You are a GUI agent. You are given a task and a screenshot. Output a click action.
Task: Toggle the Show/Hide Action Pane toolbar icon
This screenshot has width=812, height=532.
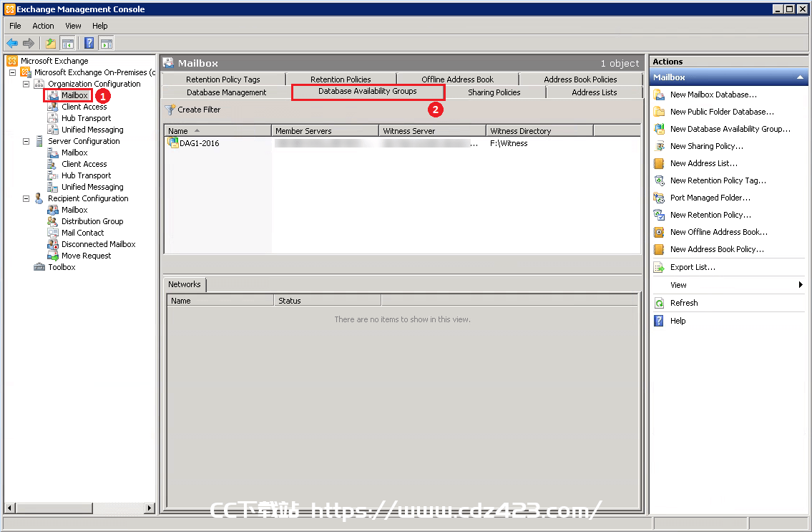pos(106,44)
